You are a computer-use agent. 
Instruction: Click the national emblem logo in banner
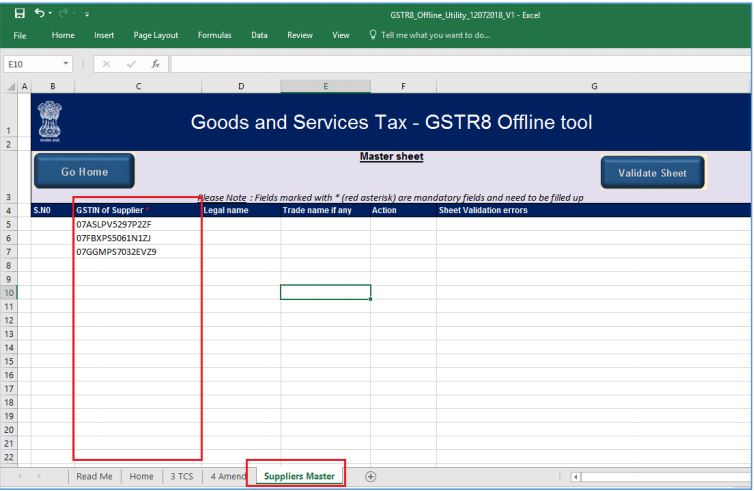coord(50,121)
